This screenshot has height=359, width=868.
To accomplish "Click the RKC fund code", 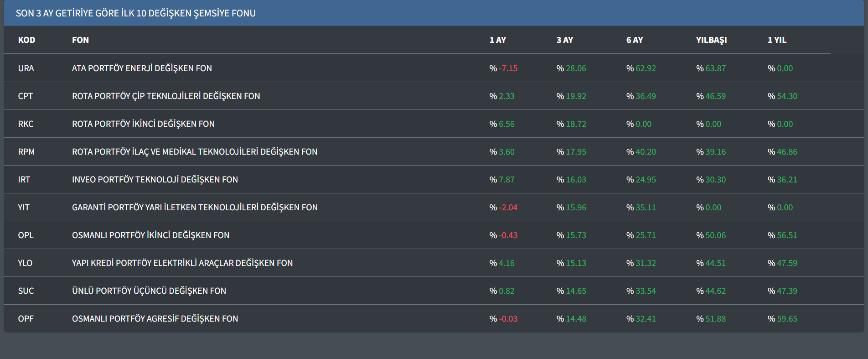I will click(x=26, y=124).
